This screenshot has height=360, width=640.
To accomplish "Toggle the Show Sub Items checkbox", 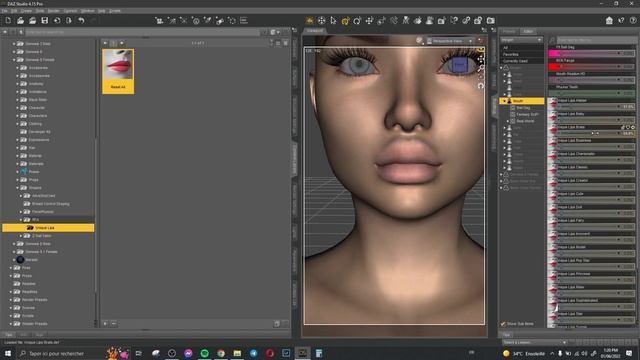I will pos(503,324).
